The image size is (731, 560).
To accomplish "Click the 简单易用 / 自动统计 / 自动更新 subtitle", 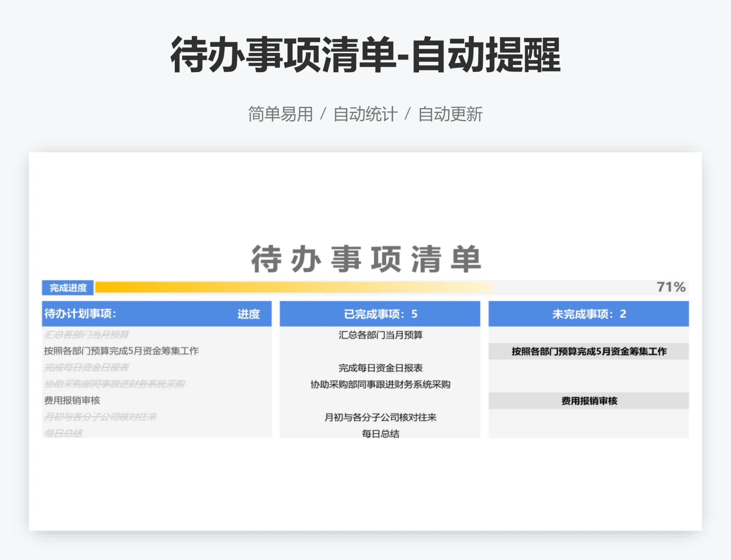I will (365, 113).
